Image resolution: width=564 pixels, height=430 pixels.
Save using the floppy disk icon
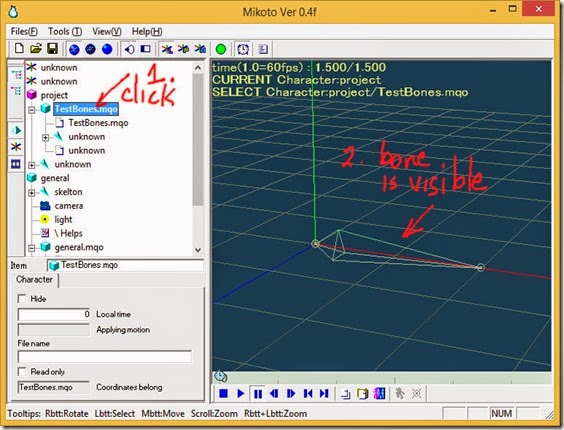(x=53, y=49)
